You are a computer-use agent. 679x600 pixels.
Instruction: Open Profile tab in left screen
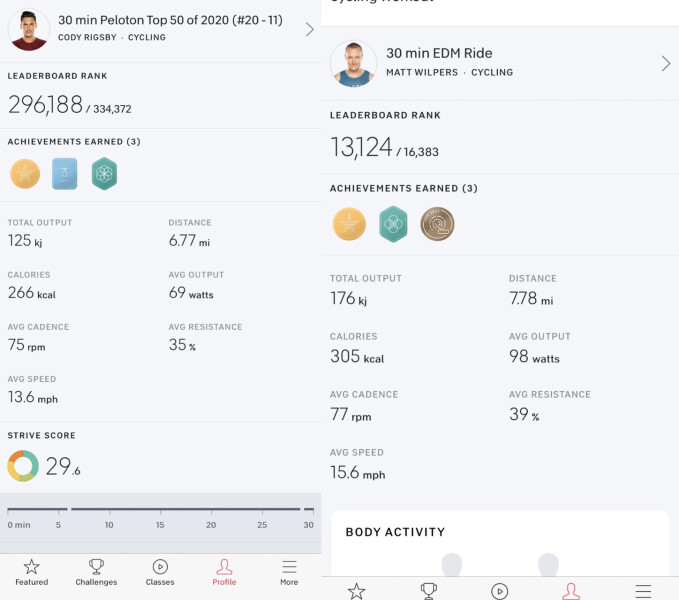[x=224, y=572]
